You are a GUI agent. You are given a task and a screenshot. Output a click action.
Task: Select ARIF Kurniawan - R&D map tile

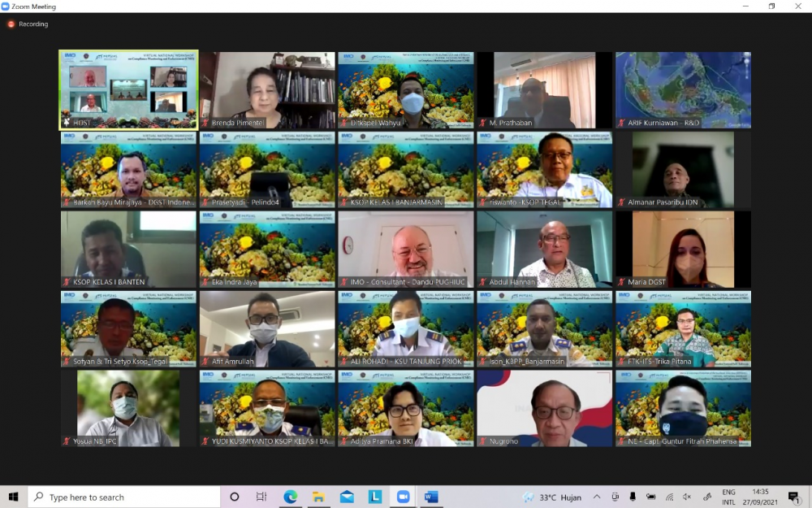point(683,89)
